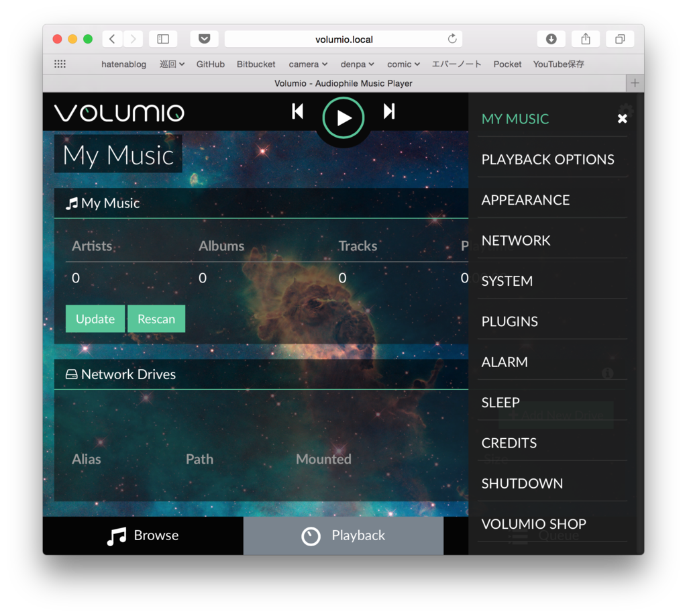Image resolution: width=687 pixels, height=616 pixels.
Task: Click the Alias column header
Action: click(87, 459)
